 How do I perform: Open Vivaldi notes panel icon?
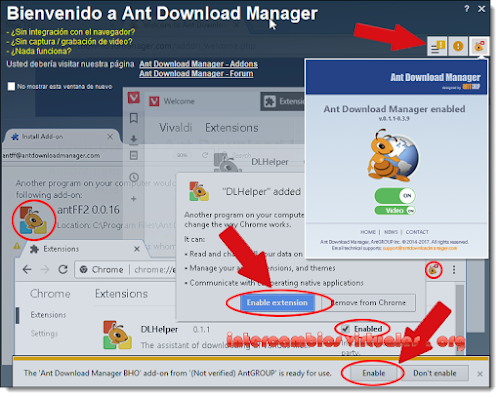(x=134, y=155)
